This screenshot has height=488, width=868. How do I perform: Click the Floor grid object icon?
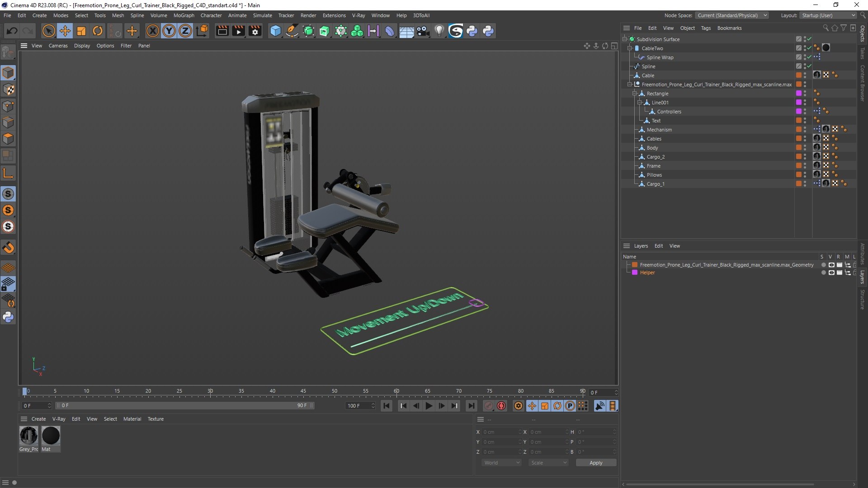click(406, 31)
